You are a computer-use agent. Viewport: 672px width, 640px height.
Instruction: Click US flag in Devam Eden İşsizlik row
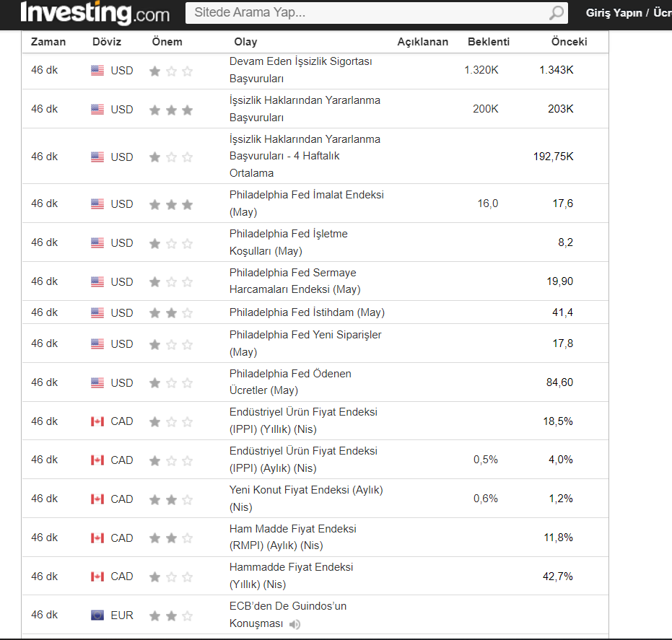(97, 71)
